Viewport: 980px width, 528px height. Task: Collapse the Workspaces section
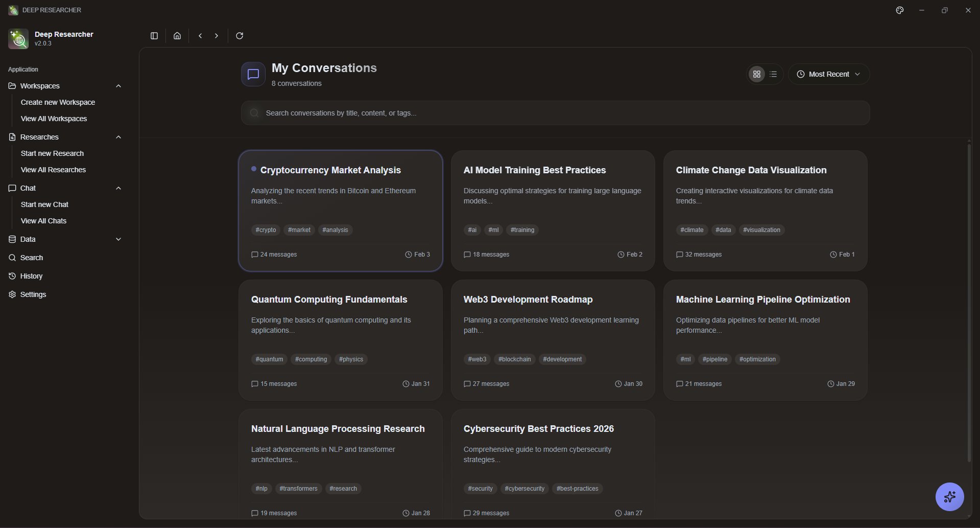118,86
